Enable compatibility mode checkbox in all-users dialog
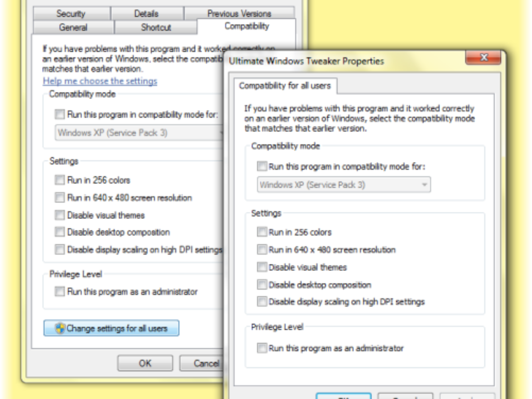The width and height of the screenshot is (532, 399). point(262,167)
